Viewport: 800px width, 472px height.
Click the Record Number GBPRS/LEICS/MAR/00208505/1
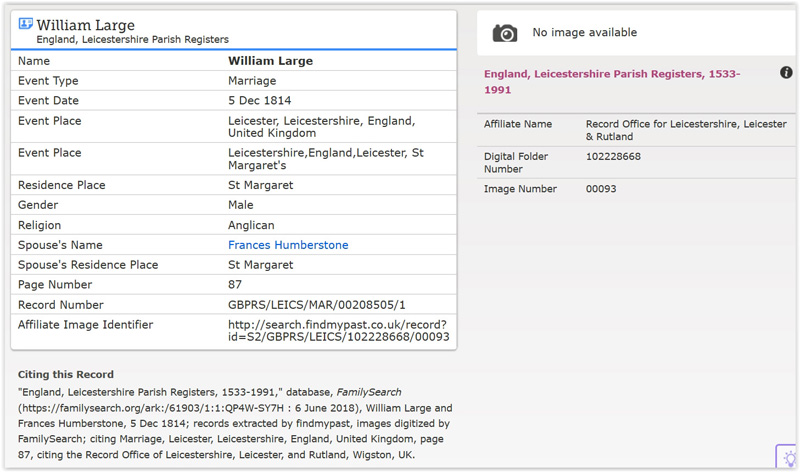pyautogui.click(x=317, y=305)
